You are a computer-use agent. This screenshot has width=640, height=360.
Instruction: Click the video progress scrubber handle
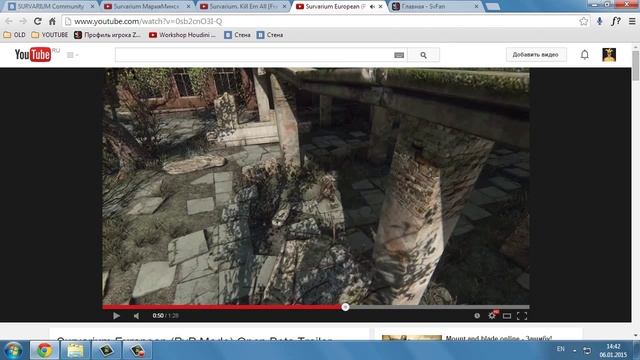point(345,307)
